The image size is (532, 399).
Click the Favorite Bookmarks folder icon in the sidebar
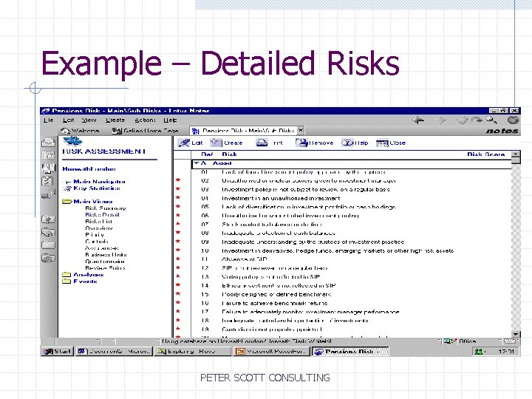tap(48, 219)
